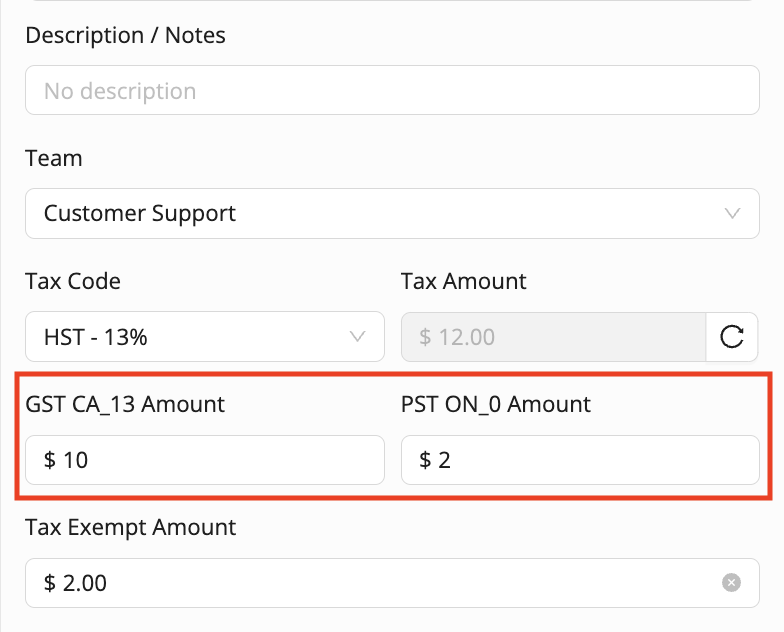The width and height of the screenshot is (784, 632).
Task: Click the GST CA_13 Amount label
Action: pyautogui.click(x=125, y=405)
